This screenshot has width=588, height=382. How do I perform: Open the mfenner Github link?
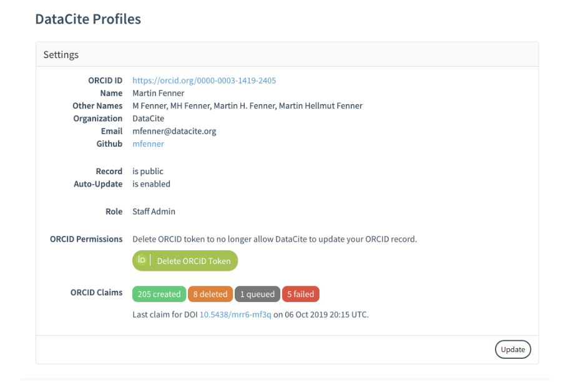point(148,144)
